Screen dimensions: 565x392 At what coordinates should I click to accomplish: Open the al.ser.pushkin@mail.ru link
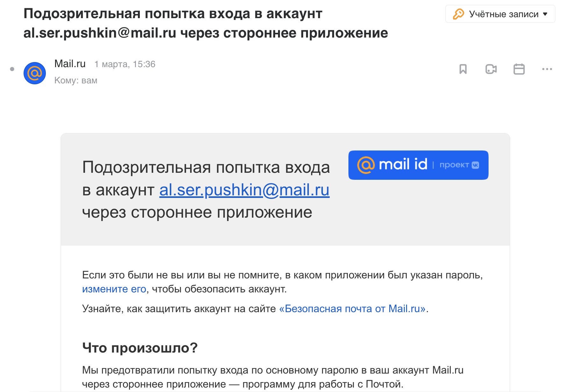[x=244, y=190]
